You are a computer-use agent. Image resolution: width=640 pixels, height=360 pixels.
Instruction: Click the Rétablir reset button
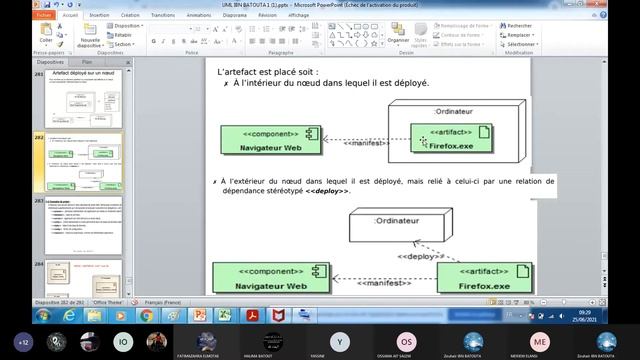coord(120,35)
